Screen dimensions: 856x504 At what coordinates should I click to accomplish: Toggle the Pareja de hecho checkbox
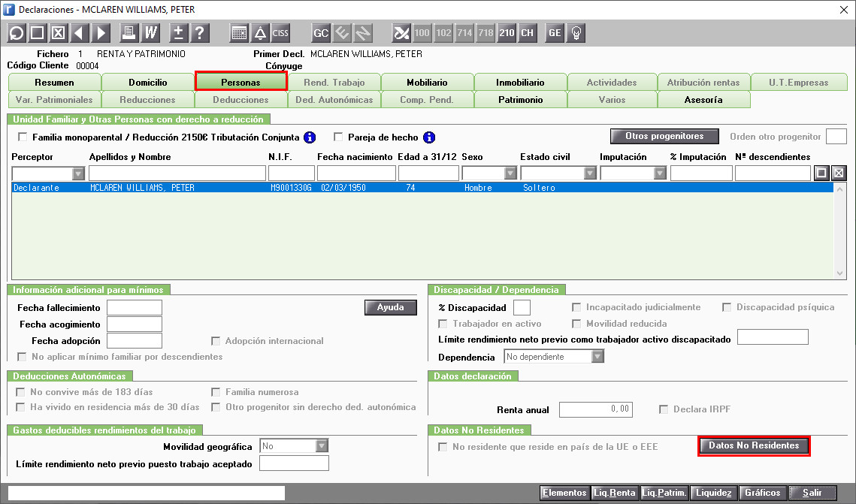(x=338, y=137)
